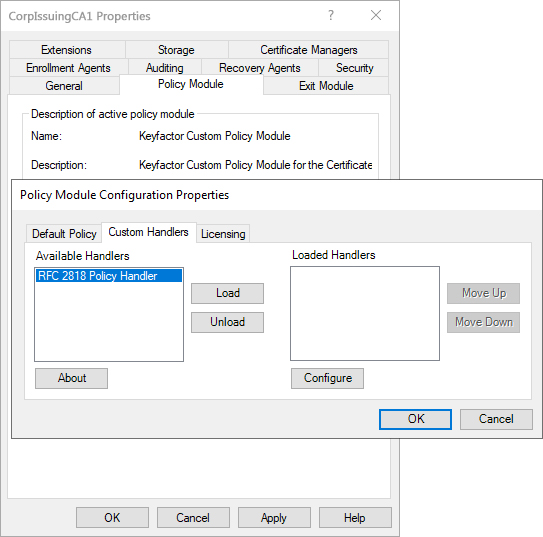Screen dimensions: 543x537
Task: Click the Configure button
Action: pyautogui.click(x=327, y=378)
